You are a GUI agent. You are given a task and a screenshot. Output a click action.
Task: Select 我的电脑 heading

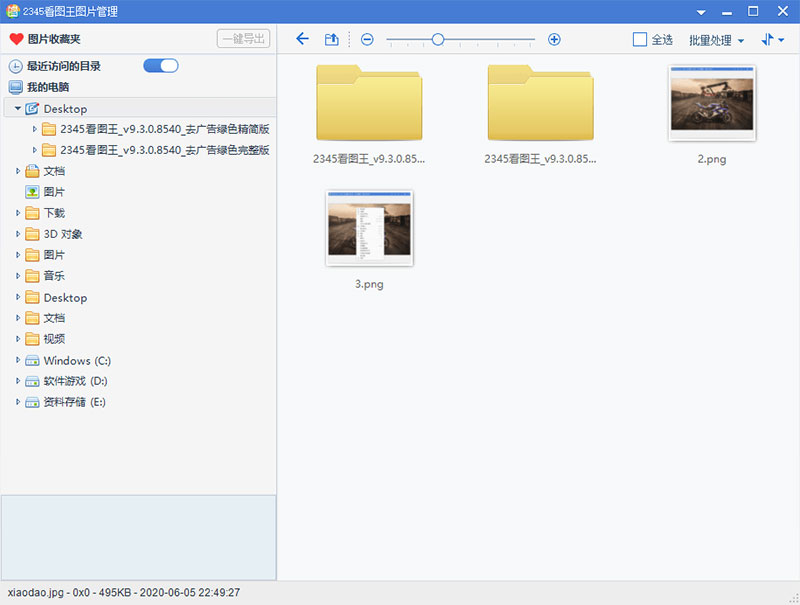click(48, 87)
